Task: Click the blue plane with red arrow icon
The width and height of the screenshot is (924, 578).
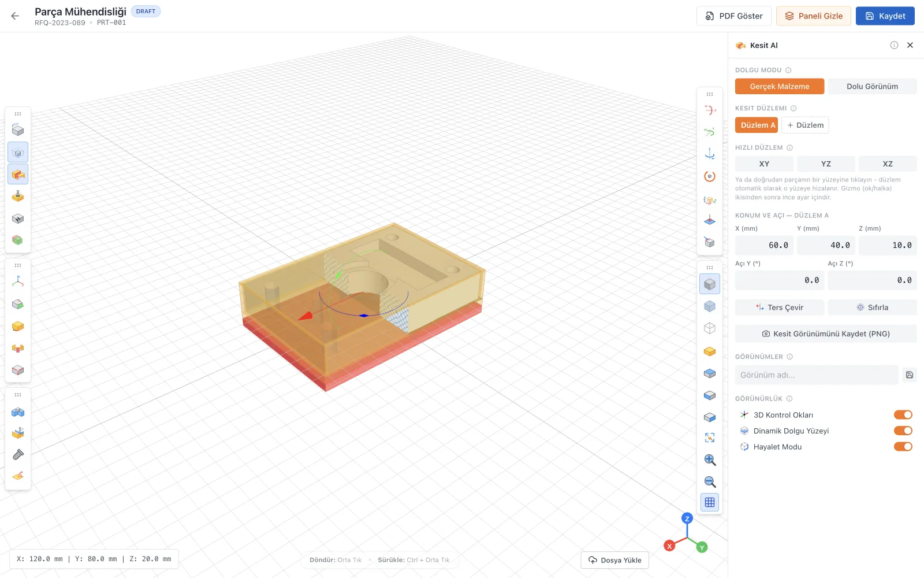Action: 710,220
